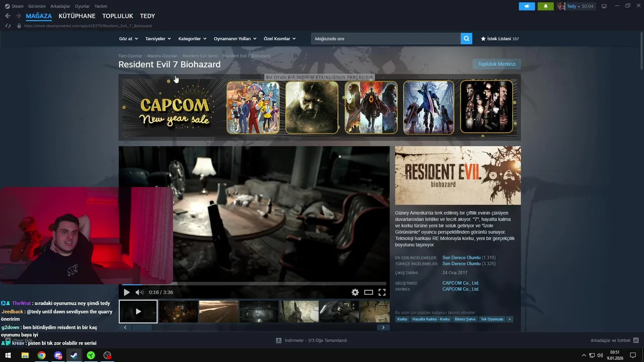Click the Topluluk Merkezi button
The width and height of the screenshot is (644, 362).
click(497, 64)
